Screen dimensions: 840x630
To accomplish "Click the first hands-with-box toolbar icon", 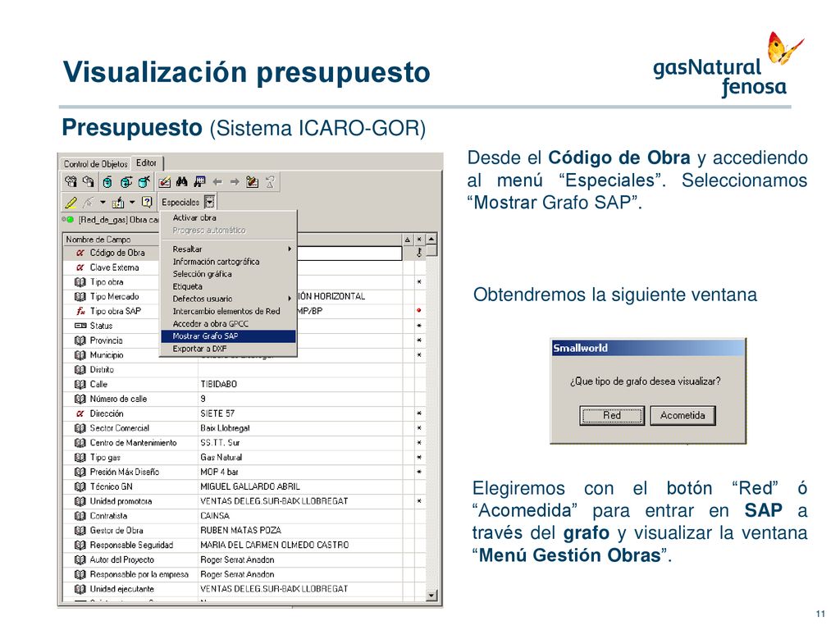I will click(71, 182).
